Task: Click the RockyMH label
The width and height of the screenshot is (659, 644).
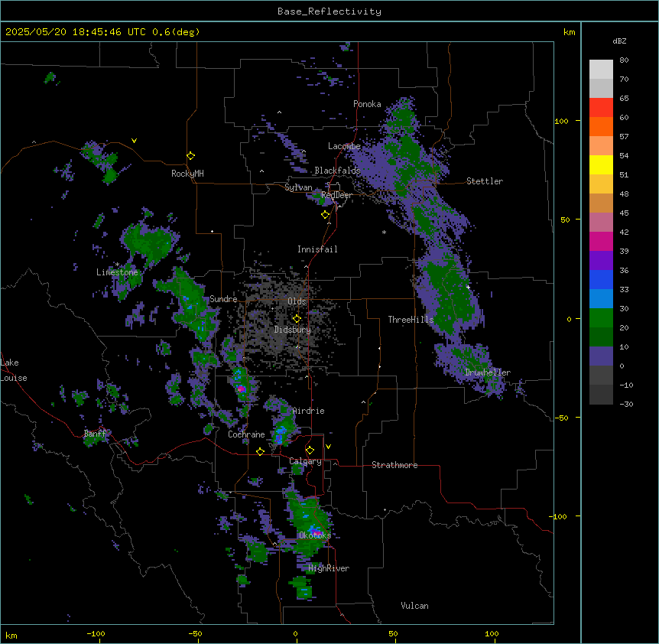Action: [187, 174]
